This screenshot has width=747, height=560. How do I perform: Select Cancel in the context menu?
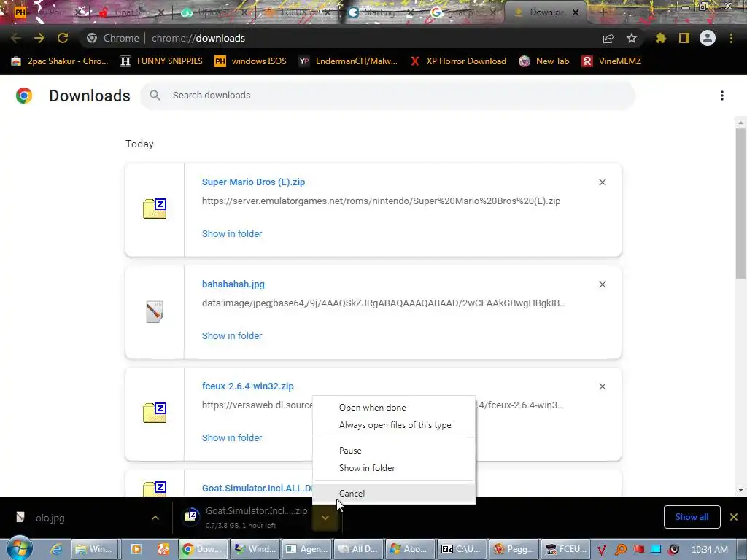tap(393, 494)
